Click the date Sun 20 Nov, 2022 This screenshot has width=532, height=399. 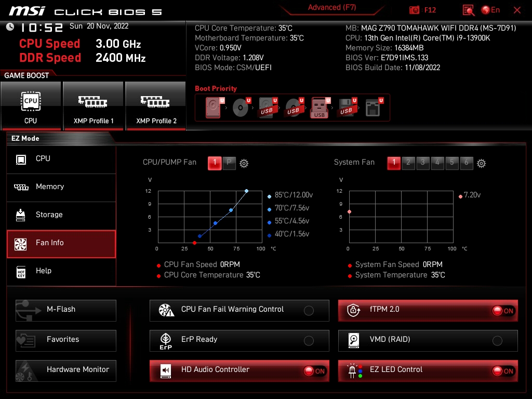tap(99, 26)
